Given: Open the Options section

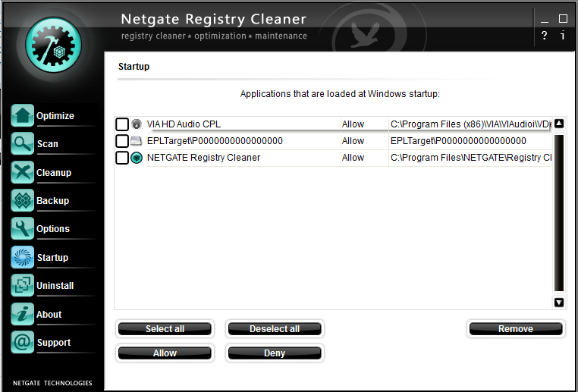Looking at the screenshot, I should click(x=53, y=229).
